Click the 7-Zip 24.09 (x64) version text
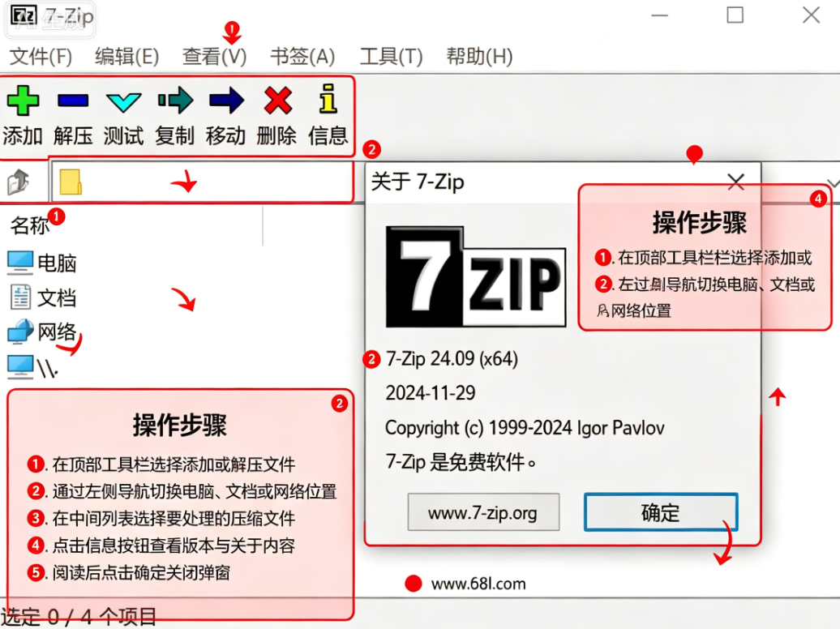This screenshot has height=629, width=840. [452, 358]
